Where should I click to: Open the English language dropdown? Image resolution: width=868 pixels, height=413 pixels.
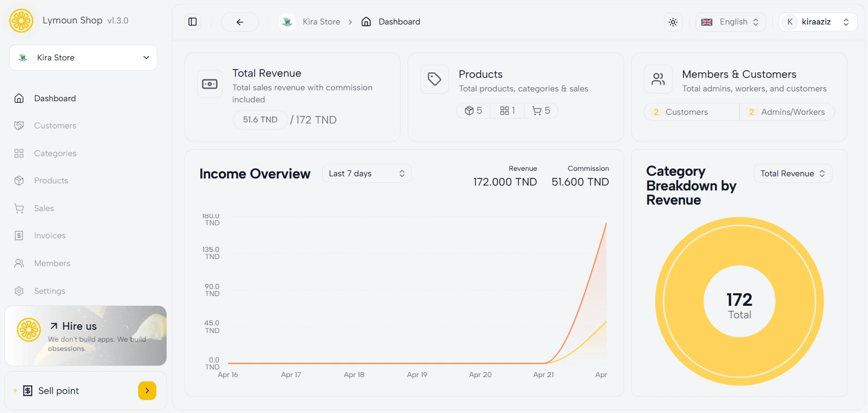[730, 22]
